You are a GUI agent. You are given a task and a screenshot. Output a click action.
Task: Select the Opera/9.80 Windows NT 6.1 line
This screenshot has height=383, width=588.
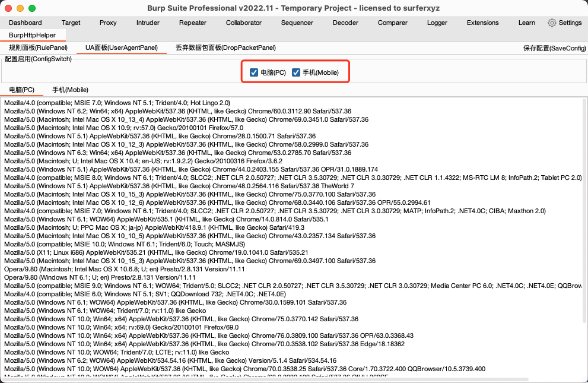coord(100,277)
